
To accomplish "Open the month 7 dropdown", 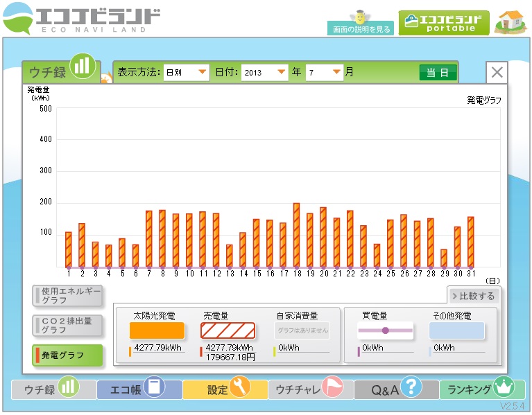I will click(325, 72).
